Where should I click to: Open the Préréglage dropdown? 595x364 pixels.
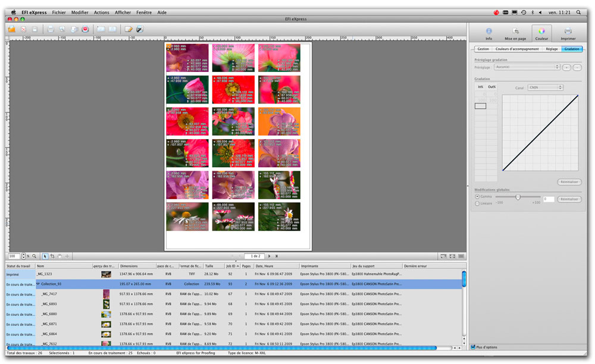click(x=527, y=67)
